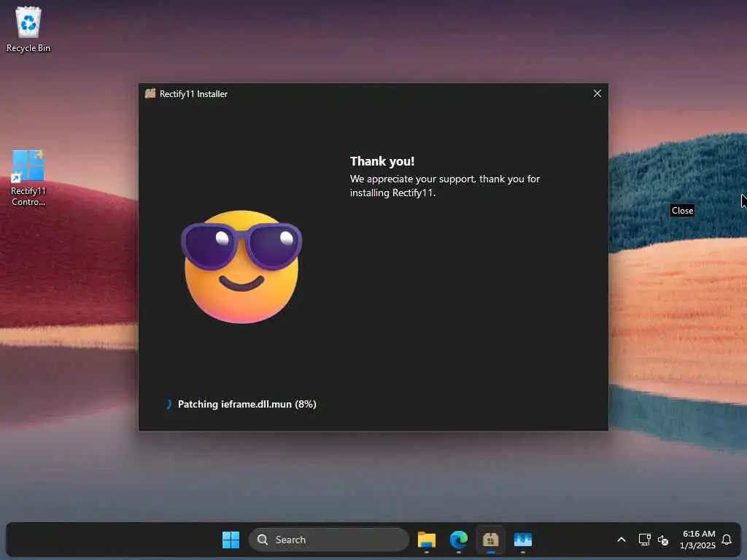This screenshot has height=560, width=747.
Task: Click the sunglasses emoji image
Action: [x=241, y=267]
